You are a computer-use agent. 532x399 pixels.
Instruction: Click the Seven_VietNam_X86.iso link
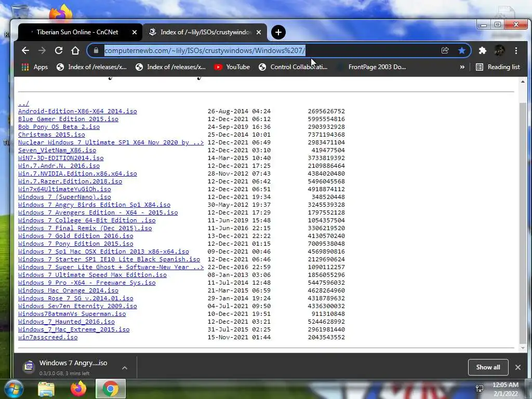(x=57, y=150)
